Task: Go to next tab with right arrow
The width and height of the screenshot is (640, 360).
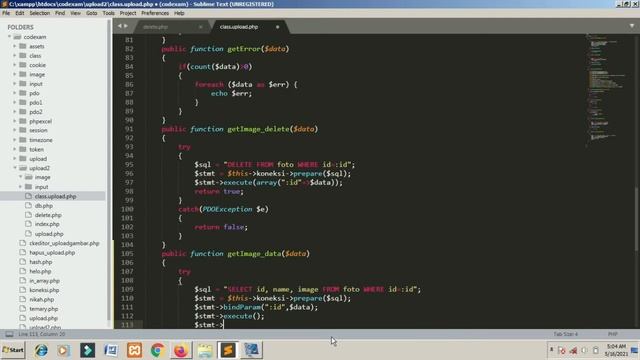Action: pyautogui.click(x=126, y=26)
